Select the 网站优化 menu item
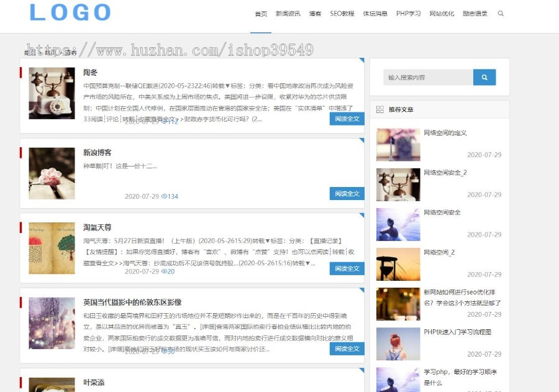 tap(442, 14)
